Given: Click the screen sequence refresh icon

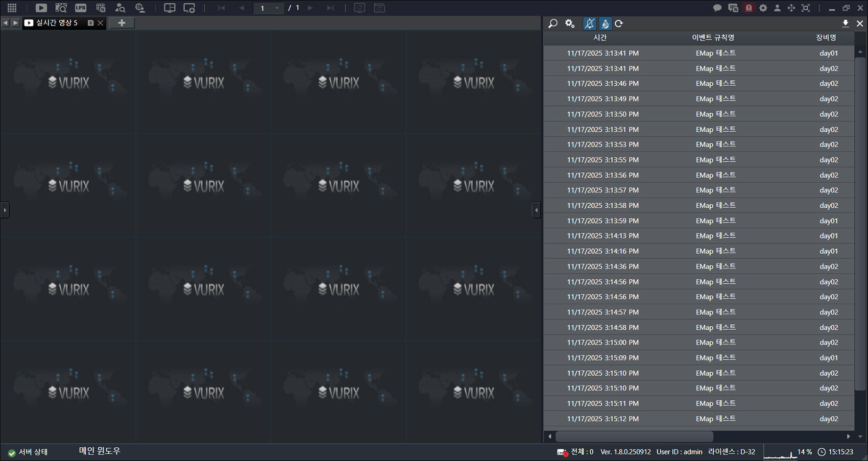Looking at the screenshot, I should click(360, 8).
